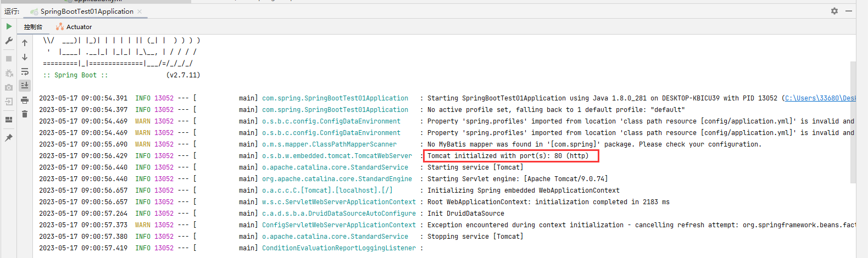This screenshot has height=258, width=868.
Task: Click the ':: Spring Boot ::' banner text
Action: [x=76, y=75]
